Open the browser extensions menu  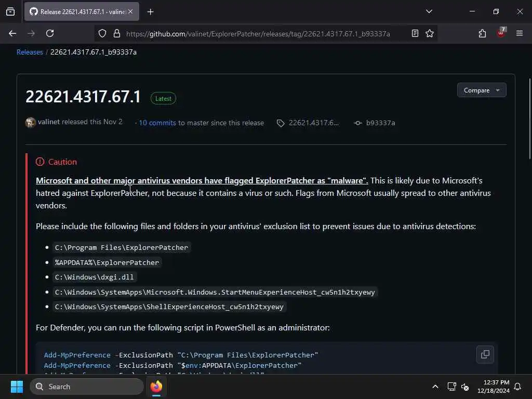click(x=482, y=33)
